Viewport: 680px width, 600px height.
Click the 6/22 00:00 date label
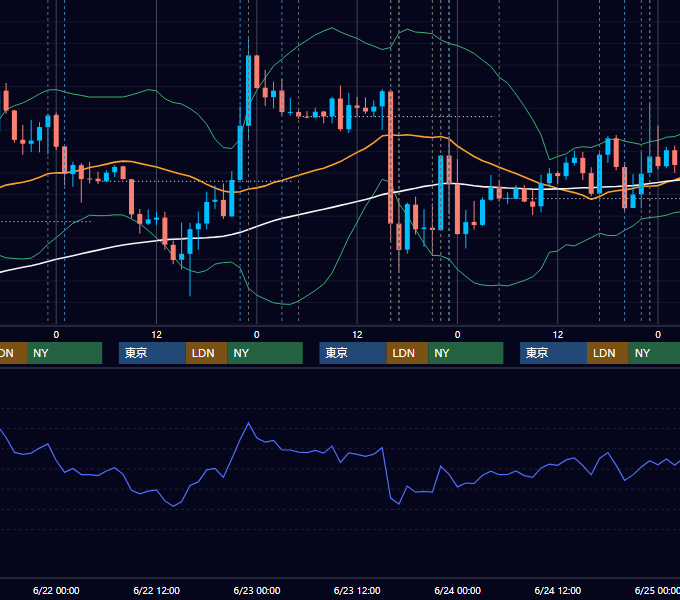(56, 590)
